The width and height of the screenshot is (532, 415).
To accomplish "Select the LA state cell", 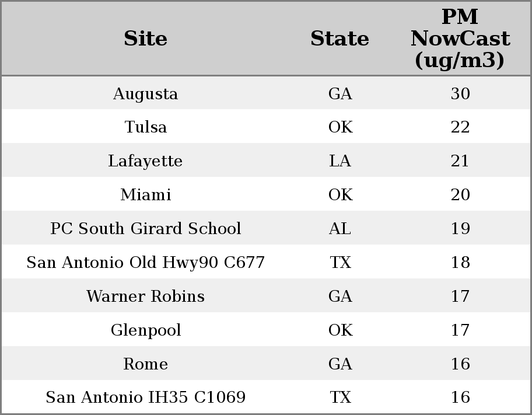I will (x=339, y=161).
